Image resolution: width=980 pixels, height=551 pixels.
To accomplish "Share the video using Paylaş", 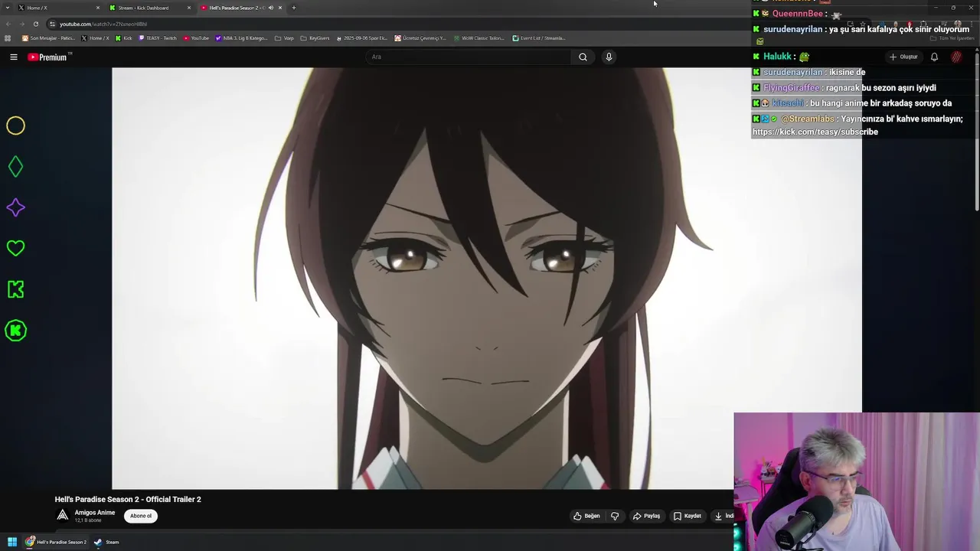I will (646, 516).
